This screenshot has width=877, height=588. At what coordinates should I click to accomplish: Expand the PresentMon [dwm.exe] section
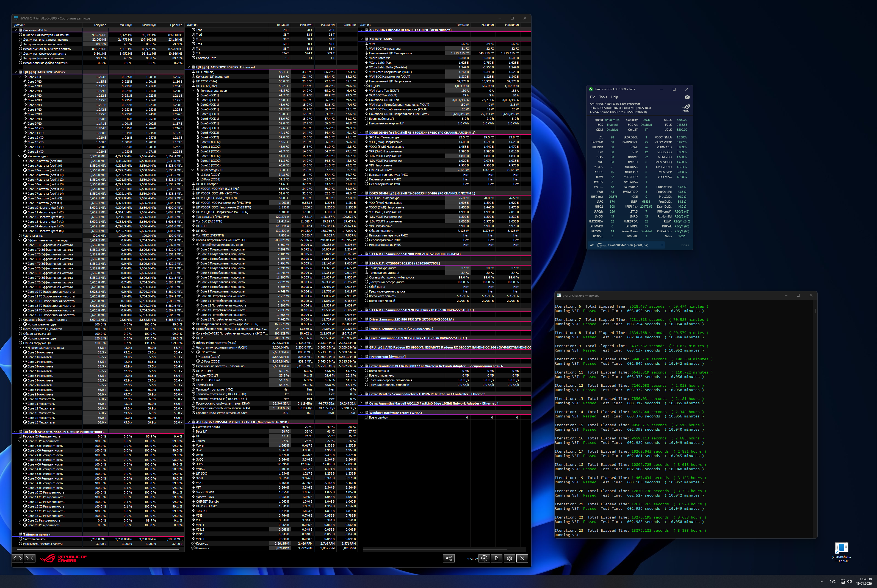(361, 357)
